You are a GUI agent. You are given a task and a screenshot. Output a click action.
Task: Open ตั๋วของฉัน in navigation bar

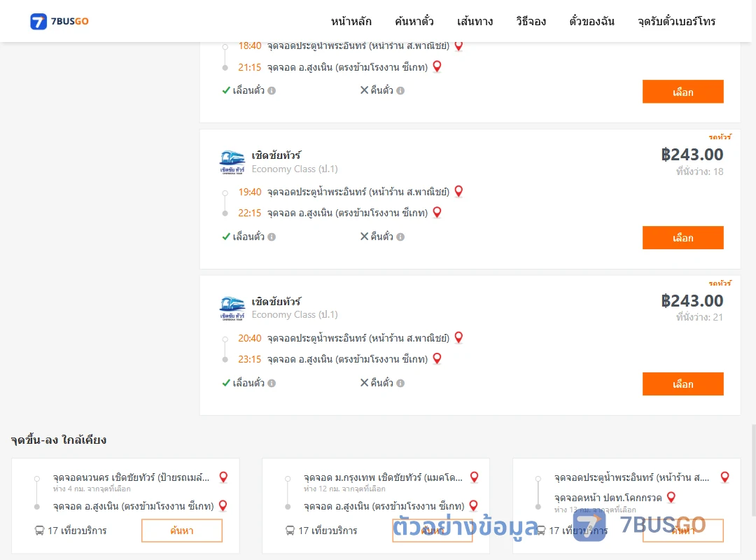click(591, 21)
